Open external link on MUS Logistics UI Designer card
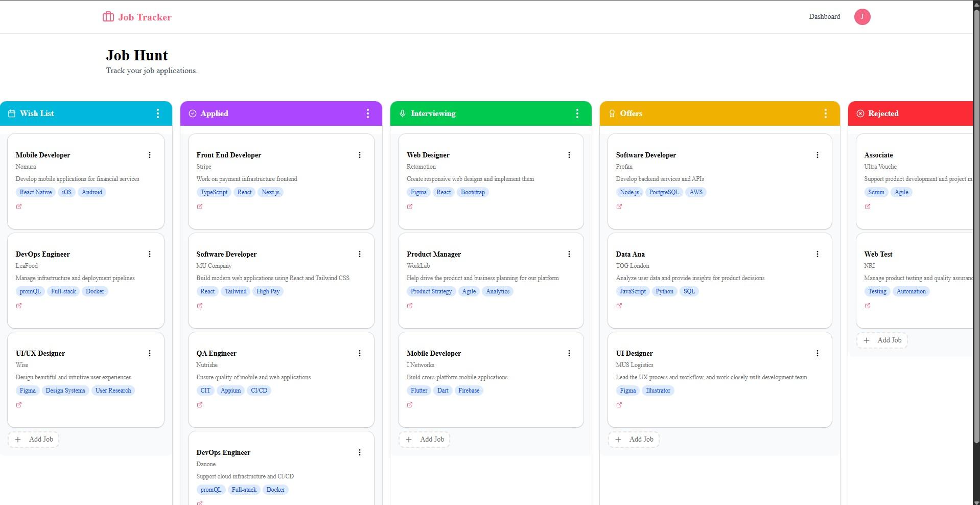 (x=619, y=405)
